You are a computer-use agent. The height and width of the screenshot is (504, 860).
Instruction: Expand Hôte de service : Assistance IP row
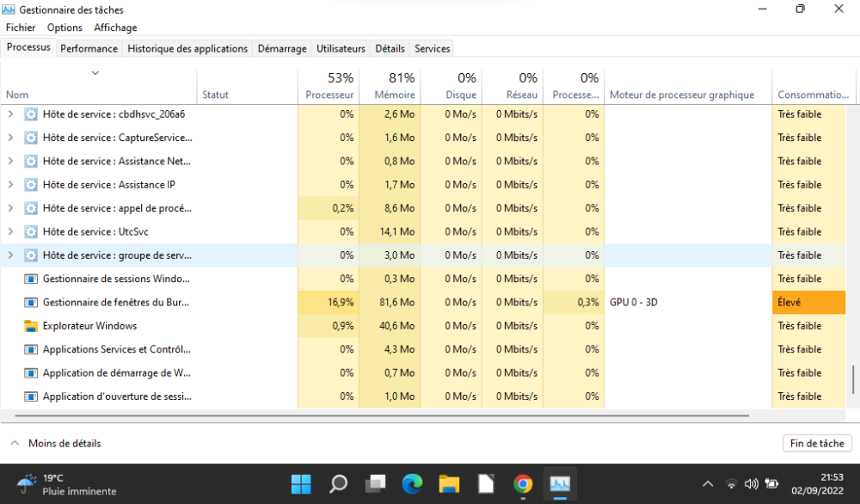pos(11,185)
